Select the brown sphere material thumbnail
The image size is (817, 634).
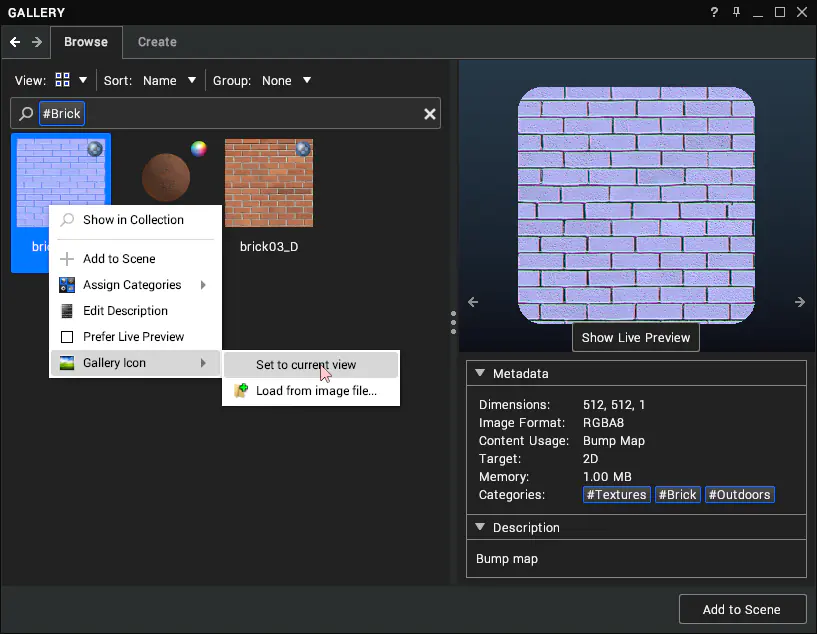[x=166, y=177]
